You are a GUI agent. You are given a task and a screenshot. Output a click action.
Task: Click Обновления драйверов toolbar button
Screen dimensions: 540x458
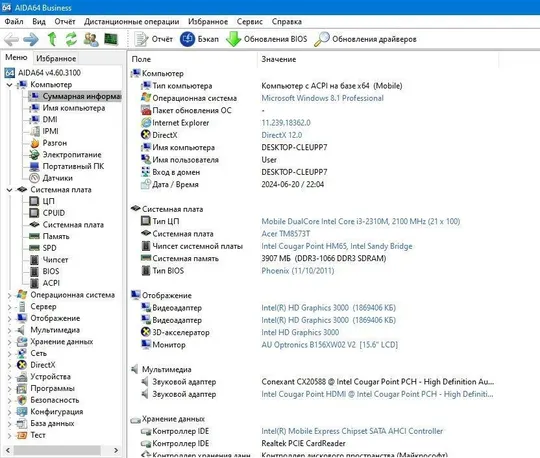366,39
